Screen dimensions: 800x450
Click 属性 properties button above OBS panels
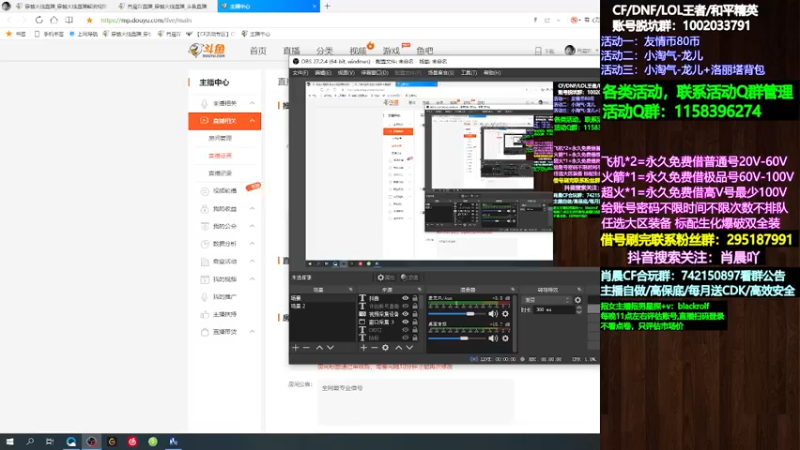point(386,278)
